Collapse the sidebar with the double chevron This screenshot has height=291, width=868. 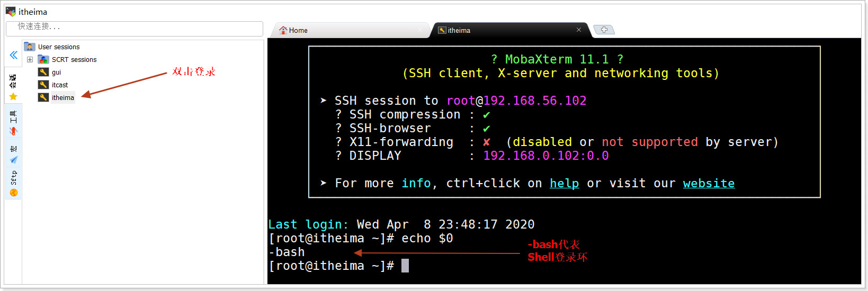(x=14, y=54)
